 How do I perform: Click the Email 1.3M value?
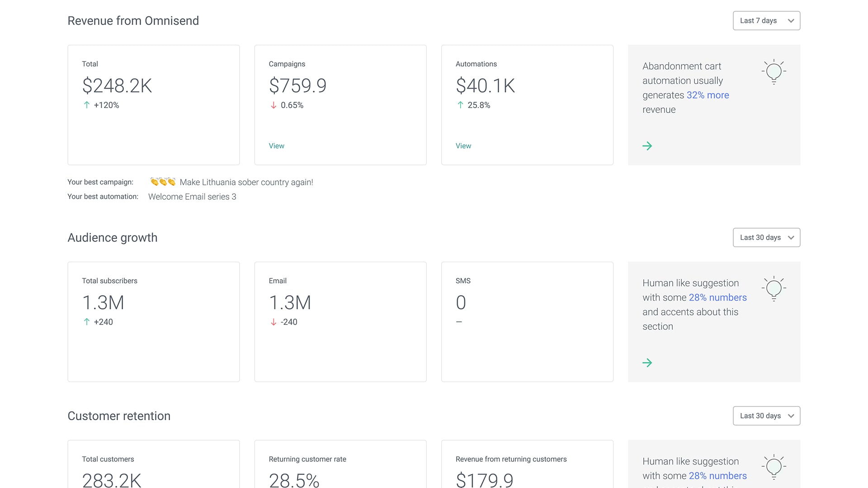(290, 302)
